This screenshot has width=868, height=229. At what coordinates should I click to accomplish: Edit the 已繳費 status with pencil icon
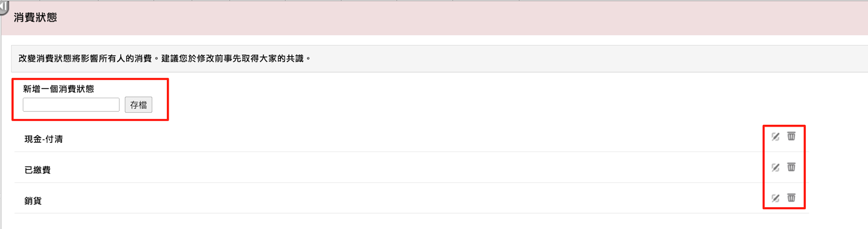pyautogui.click(x=775, y=168)
